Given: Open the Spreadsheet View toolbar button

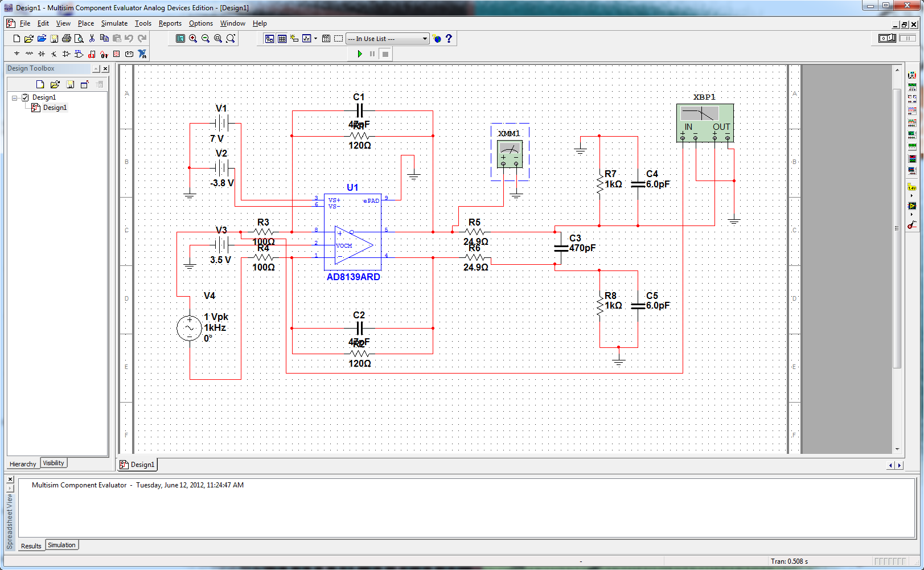Looking at the screenshot, I should 282,39.
